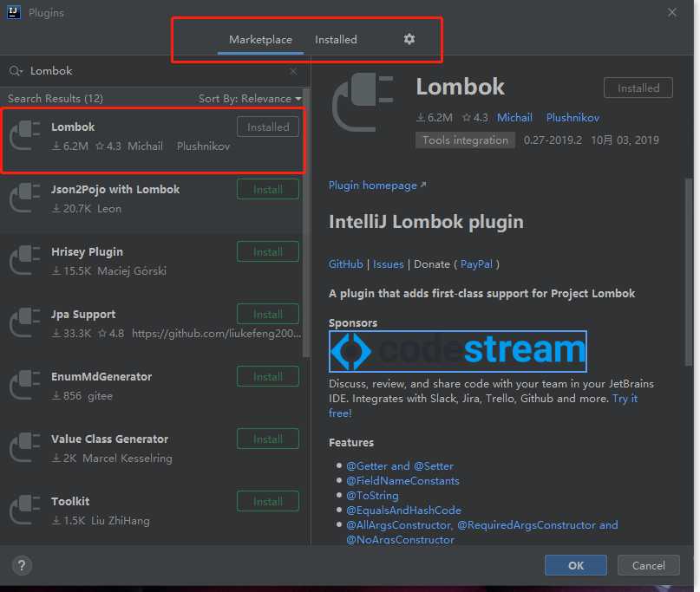Close the Plugins dialog window

[672, 12]
